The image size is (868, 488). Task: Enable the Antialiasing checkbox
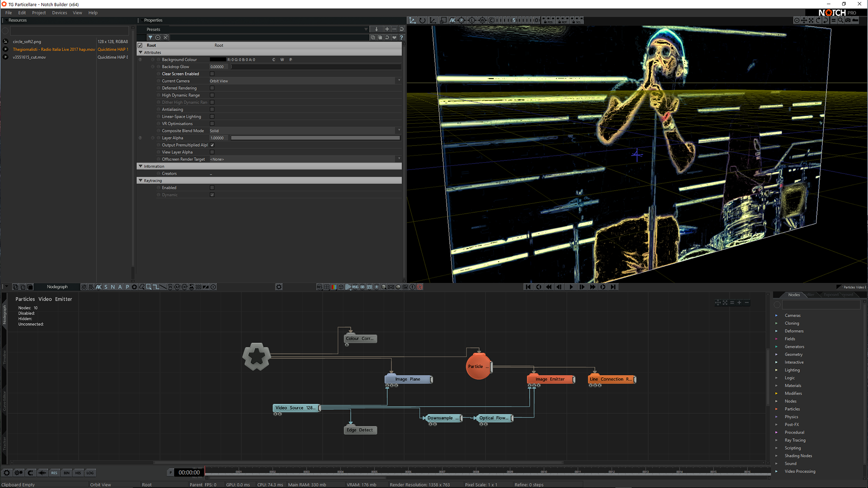[x=212, y=109]
